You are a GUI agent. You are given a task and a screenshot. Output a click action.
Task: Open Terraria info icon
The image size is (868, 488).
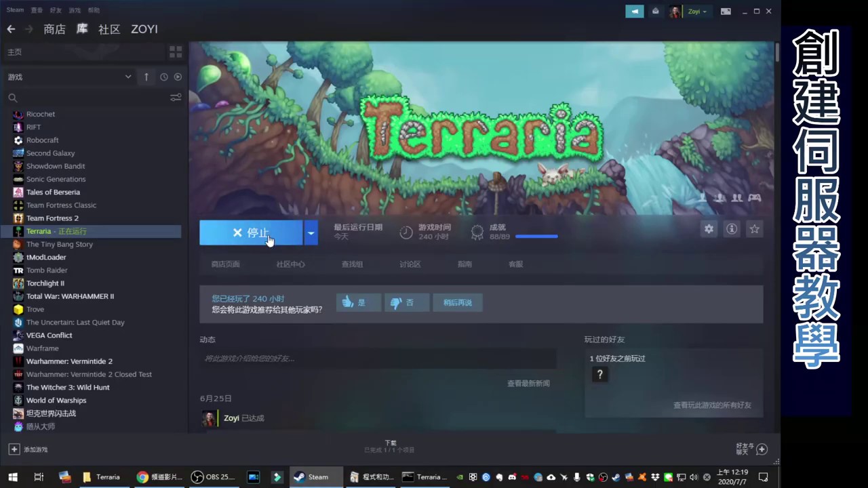(x=732, y=229)
